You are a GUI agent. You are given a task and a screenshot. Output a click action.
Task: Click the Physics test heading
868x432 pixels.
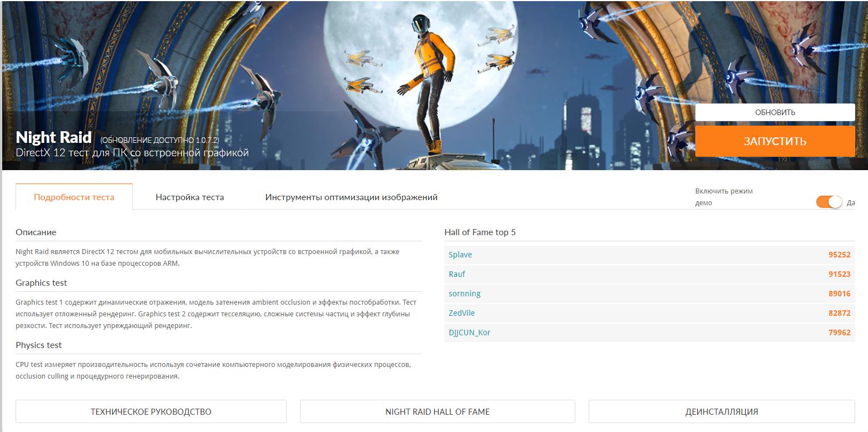39,345
